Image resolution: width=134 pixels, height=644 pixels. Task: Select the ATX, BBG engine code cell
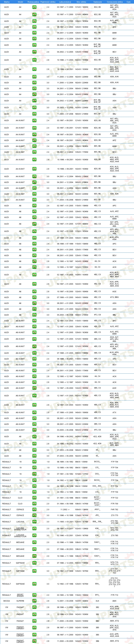tap(114, 297)
